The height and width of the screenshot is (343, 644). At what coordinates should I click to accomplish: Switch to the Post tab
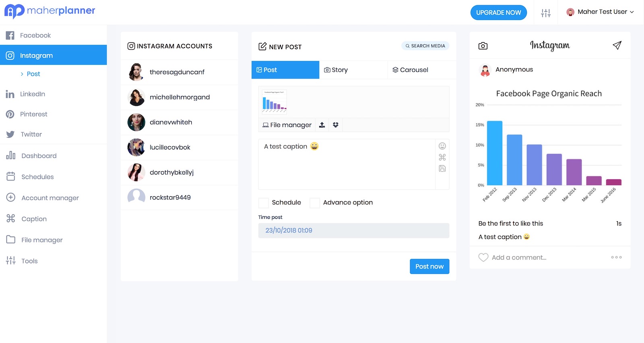[285, 70]
